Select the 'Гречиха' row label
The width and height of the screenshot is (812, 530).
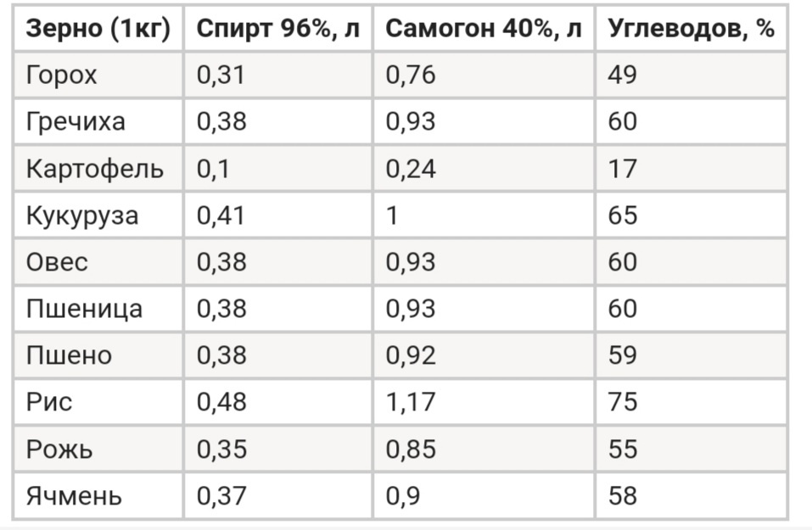coord(76,121)
